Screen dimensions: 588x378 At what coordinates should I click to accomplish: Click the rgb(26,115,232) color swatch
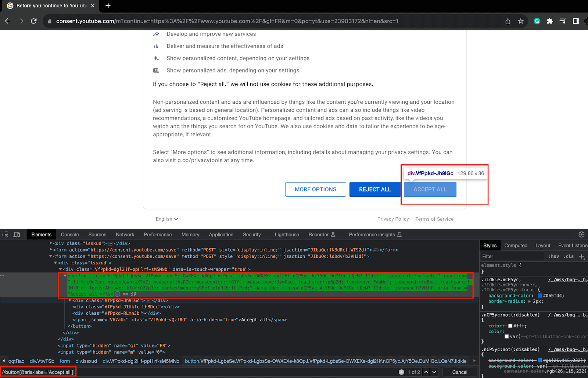(x=539, y=360)
